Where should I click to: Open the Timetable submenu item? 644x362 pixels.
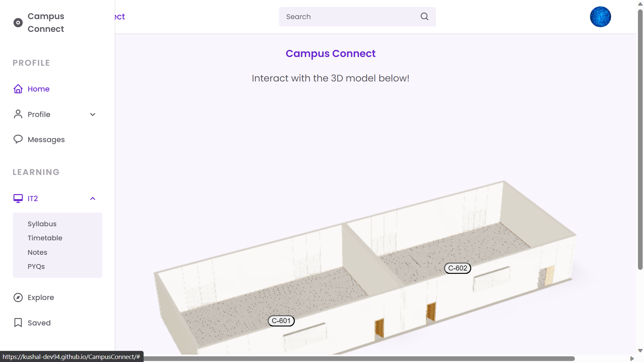point(45,238)
